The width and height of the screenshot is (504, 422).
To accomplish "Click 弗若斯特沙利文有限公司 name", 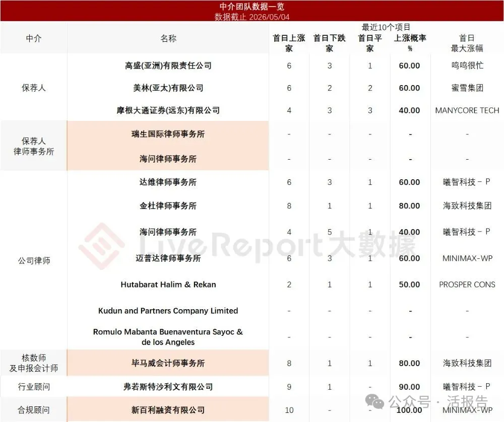I will [x=168, y=387].
